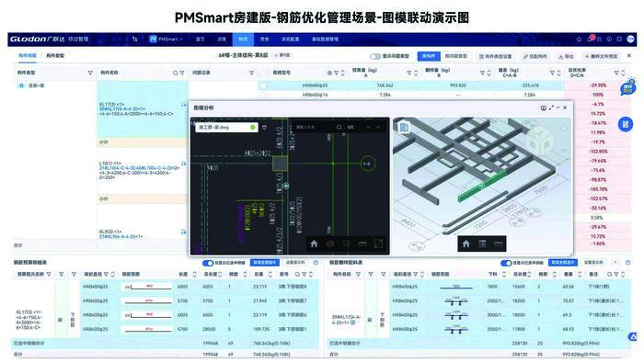Screen dimensions: 644x362
Task: Click the 导出 export button
Action: click(566, 56)
